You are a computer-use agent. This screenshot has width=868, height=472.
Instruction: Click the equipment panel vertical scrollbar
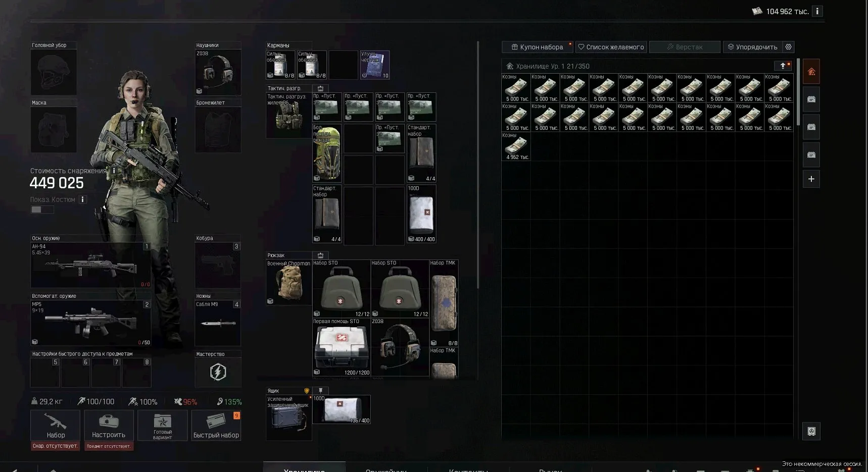tap(478, 164)
